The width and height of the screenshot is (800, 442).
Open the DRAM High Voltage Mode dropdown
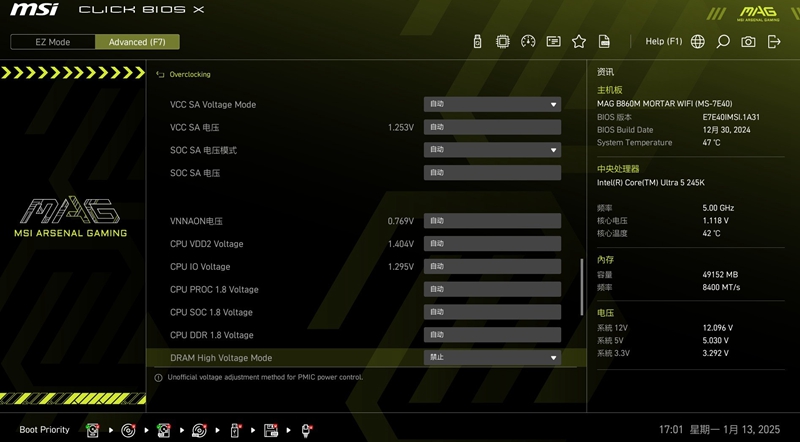point(491,358)
